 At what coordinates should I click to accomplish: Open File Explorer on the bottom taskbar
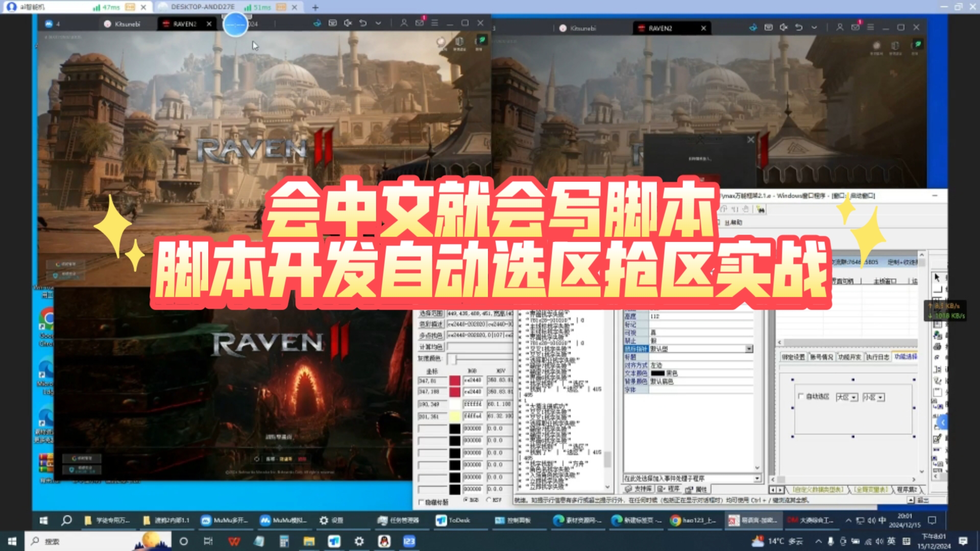[x=309, y=541]
